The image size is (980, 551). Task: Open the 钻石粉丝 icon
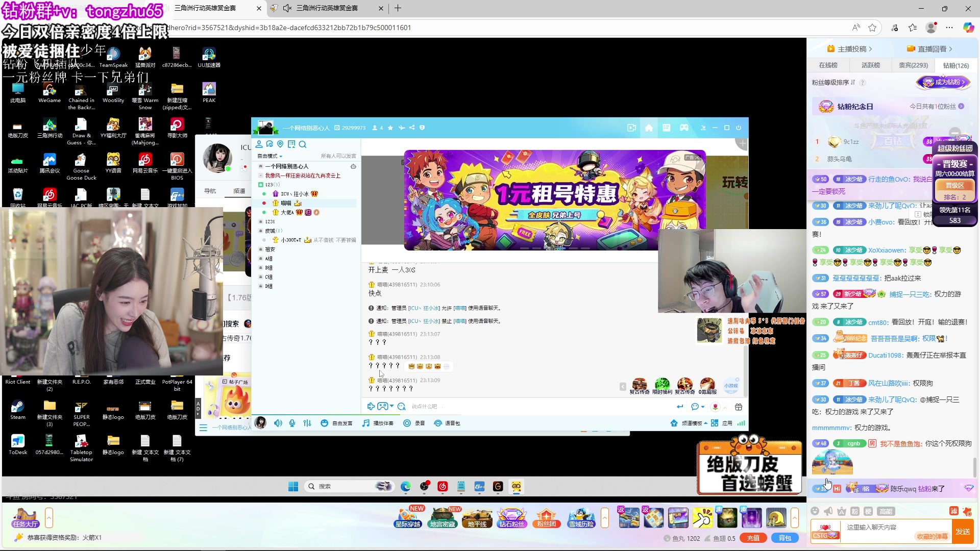pyautogui.click(x=511, y=518)
